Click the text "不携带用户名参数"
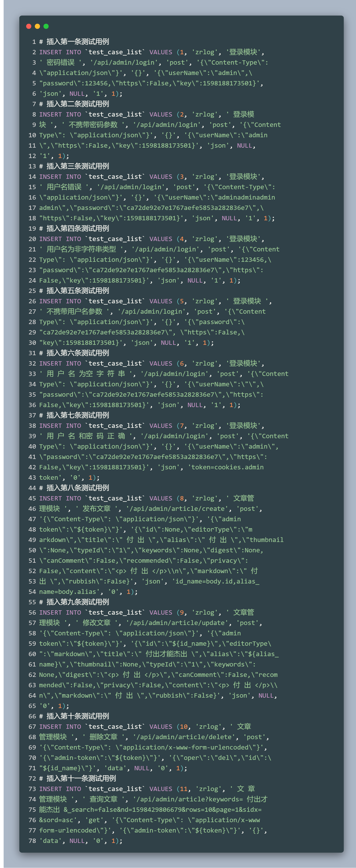 [x=74, y=311]
